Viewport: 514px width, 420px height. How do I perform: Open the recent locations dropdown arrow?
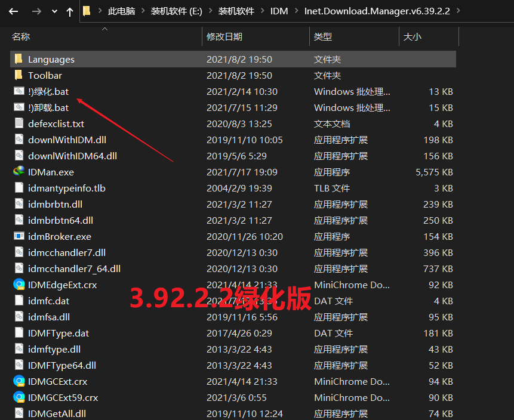[x=54, y=11]
